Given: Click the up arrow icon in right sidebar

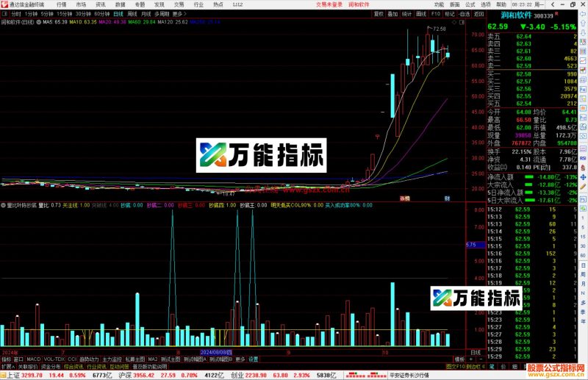Looking at the screenshot, I should (583, 24).
